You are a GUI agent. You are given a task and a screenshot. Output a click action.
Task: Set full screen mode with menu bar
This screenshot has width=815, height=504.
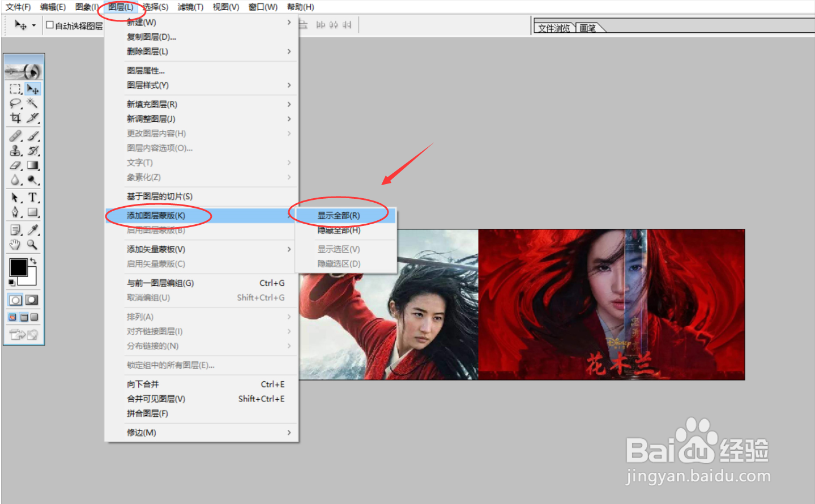[24, 317]
